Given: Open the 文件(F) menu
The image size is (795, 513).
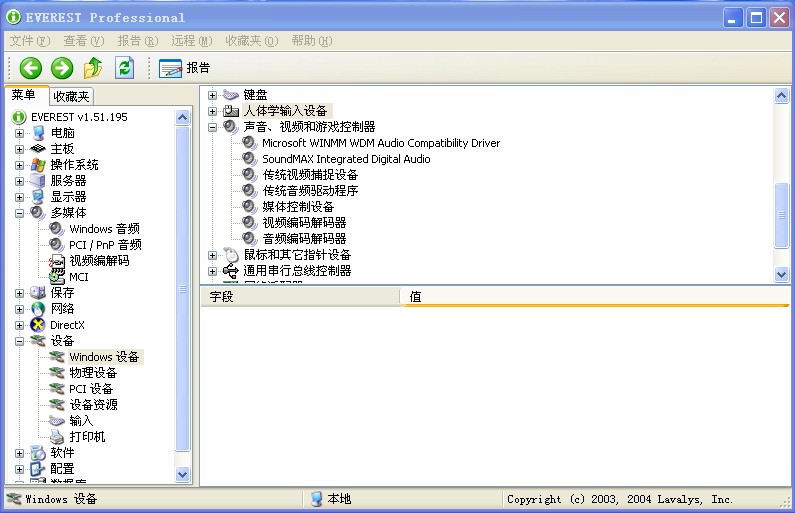Looking at the screenshot, I should click(30, 41).
